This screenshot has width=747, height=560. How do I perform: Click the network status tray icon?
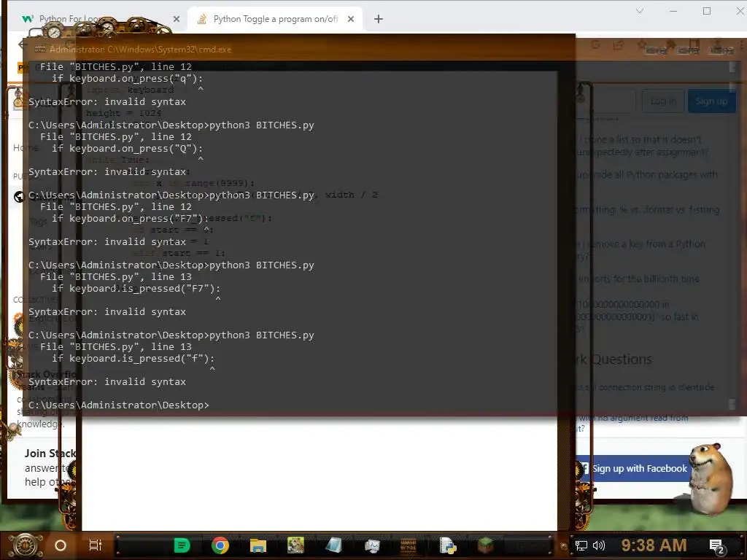(x=581, y=545)
